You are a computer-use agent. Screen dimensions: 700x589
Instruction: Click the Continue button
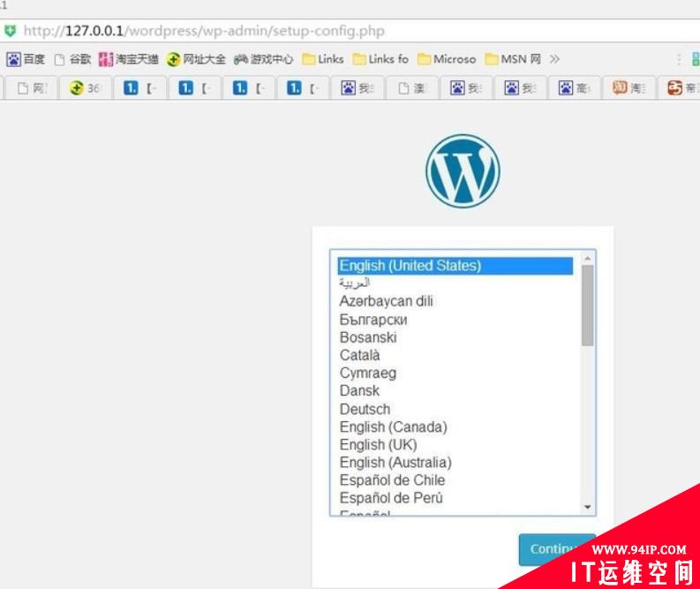[x=557, y=549]
